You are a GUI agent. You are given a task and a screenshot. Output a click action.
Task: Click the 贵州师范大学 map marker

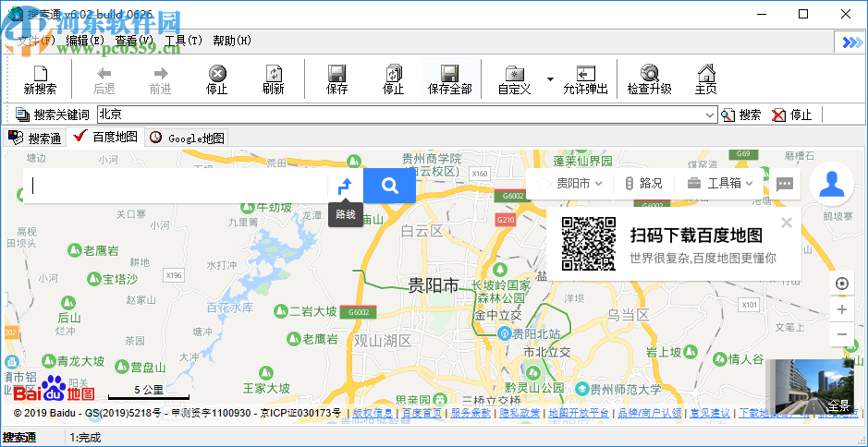(581, 388)
